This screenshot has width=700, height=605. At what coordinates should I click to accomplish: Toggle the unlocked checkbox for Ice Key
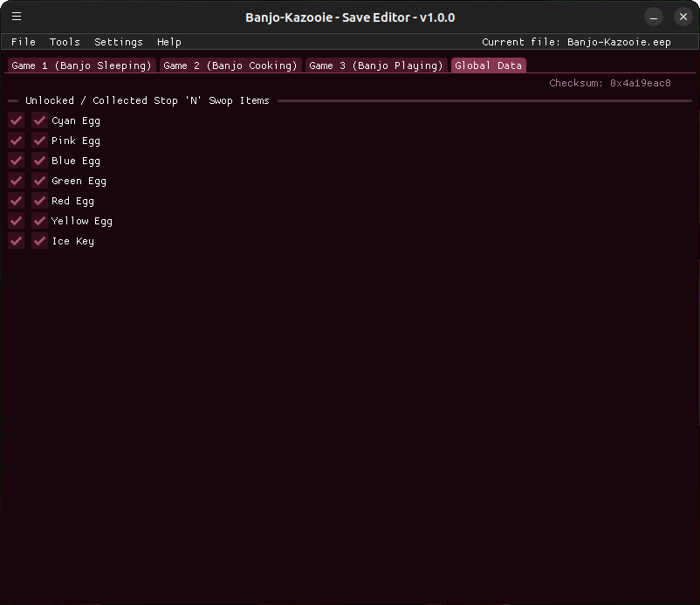16,241
